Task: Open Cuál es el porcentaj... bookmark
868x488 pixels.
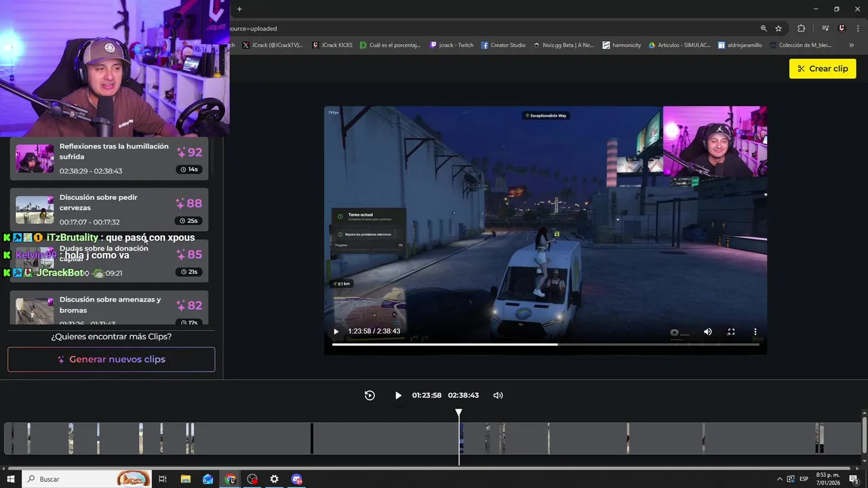Action: [390, 45]
